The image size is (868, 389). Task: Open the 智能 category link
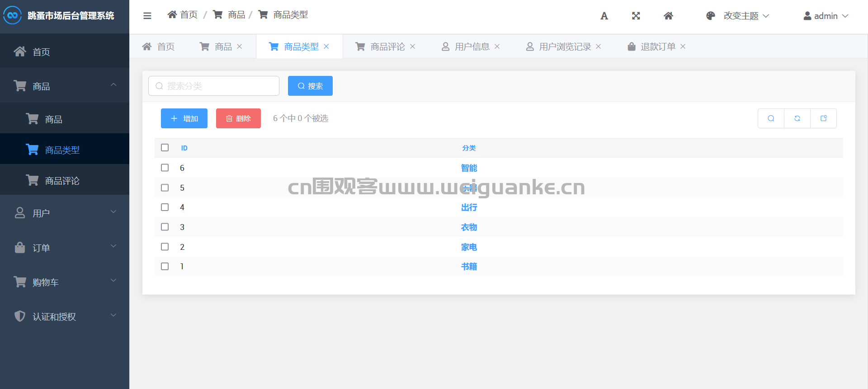(x=469, y=168)
